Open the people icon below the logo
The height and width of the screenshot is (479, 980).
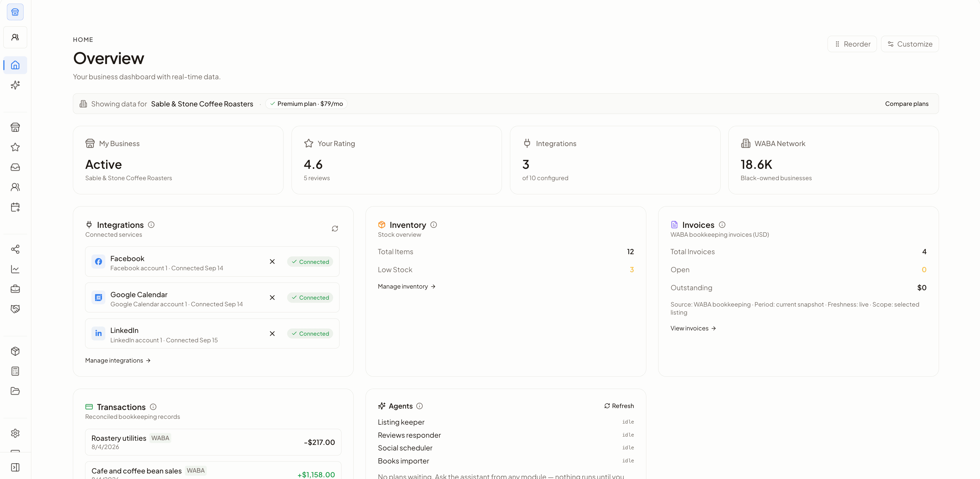click(15, 37)
